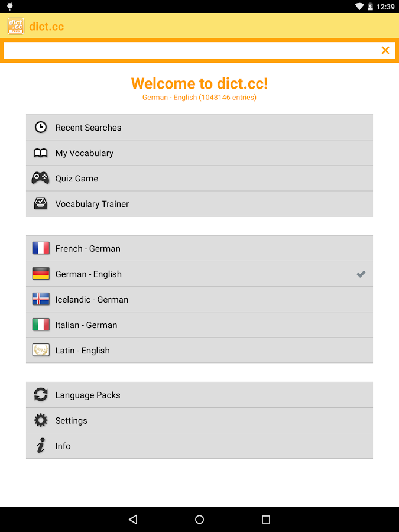Tap the Recent Searches clock icon
The image size is (399, 532).
point(41,127)
